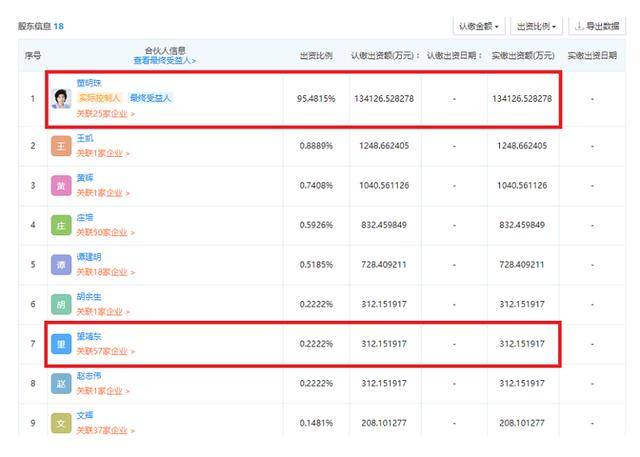Click the orange 王 avatar icon
This screenshot has height=457, width=640.
[61, 146]
